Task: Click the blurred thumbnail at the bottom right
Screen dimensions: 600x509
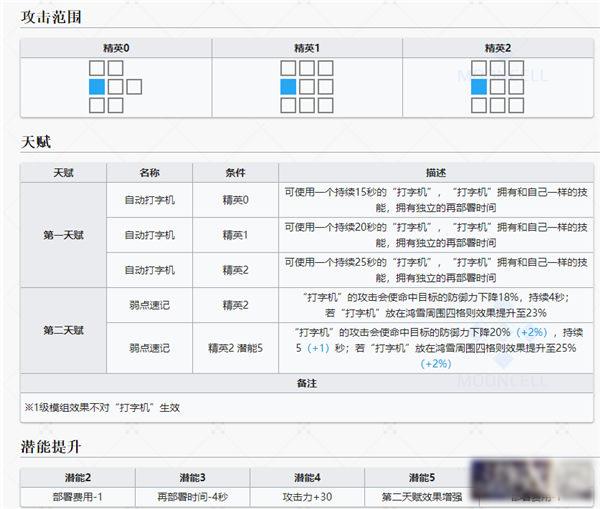Action: [x=533, y=480]
